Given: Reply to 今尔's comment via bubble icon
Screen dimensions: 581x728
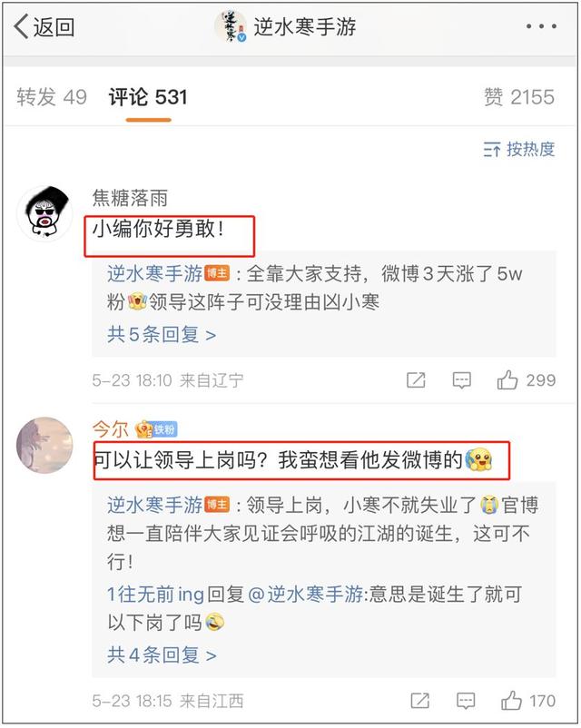Looking at the screenshot, I should click(466, 700).
